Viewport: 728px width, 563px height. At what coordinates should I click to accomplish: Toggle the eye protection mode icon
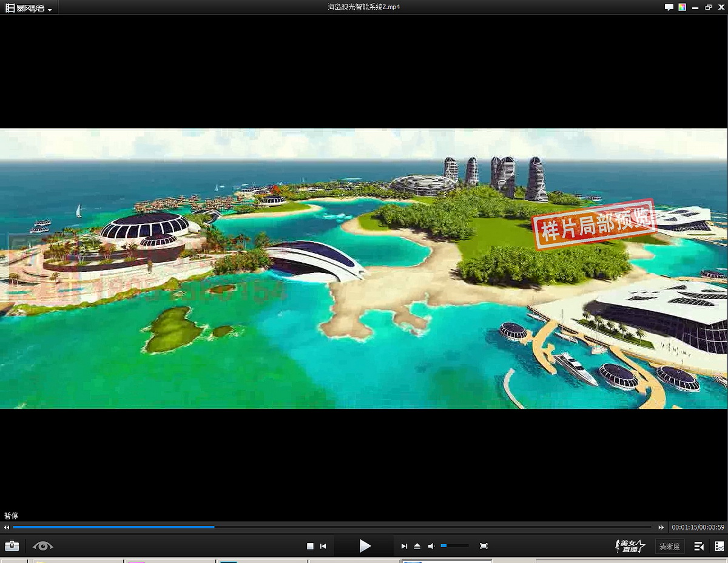coord(42,546)
